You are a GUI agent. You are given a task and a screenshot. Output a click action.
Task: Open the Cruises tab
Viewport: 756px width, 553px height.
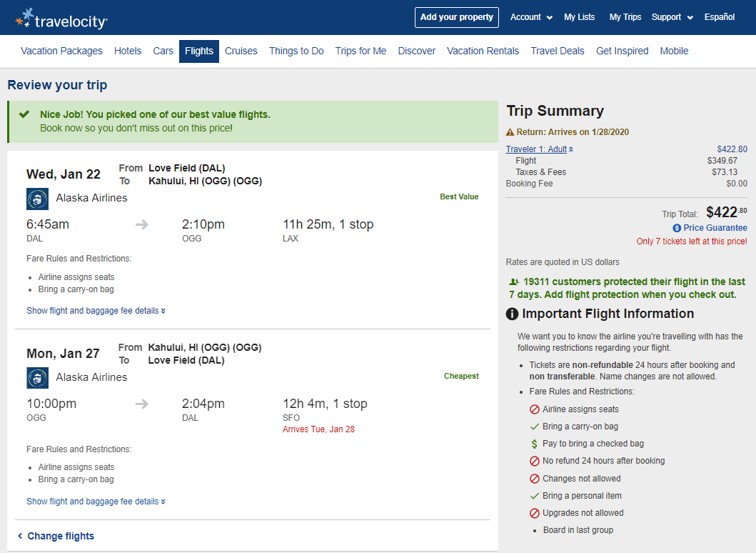[241, 51]
